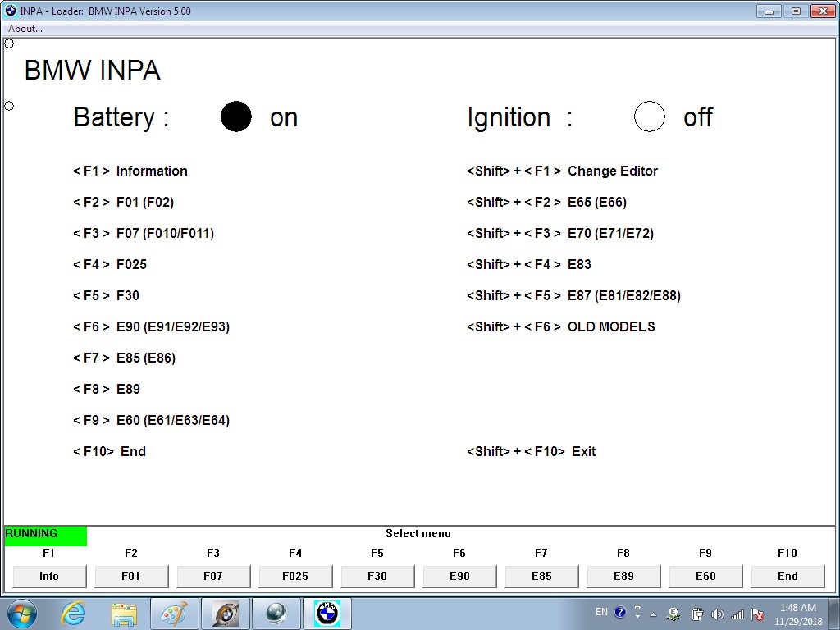Click 'E65 (E66)' shift shortcut line
Viewport: 840px width, 630px height.
[546, 202]
